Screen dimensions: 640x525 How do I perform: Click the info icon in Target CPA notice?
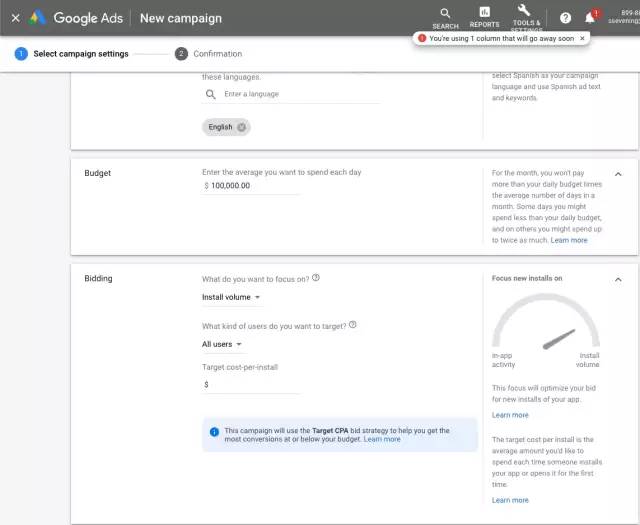tap(214, 432)
